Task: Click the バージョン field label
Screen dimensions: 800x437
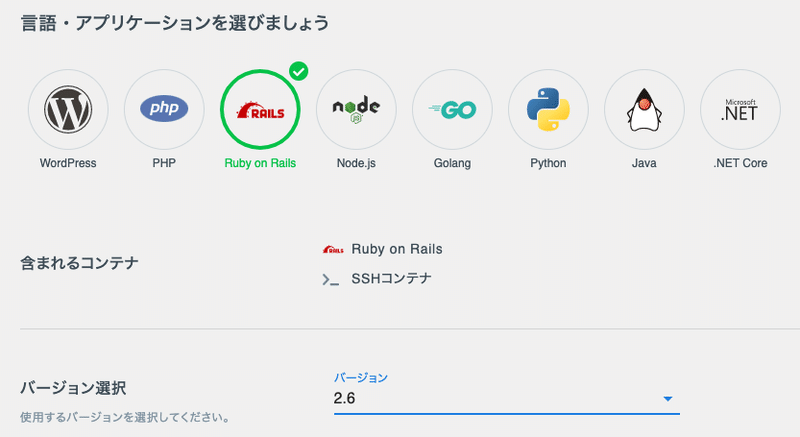Action: coord(360,377)
